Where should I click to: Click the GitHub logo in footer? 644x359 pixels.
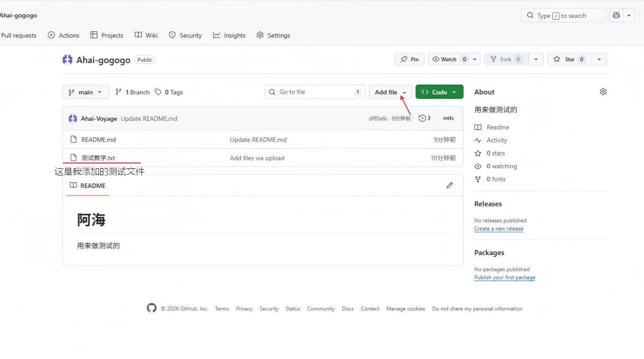(x=152, y=308)
